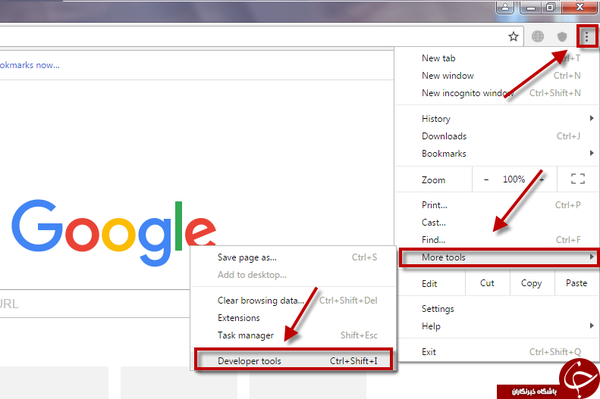Expand the Help submenu arrow

coord(592,326)
